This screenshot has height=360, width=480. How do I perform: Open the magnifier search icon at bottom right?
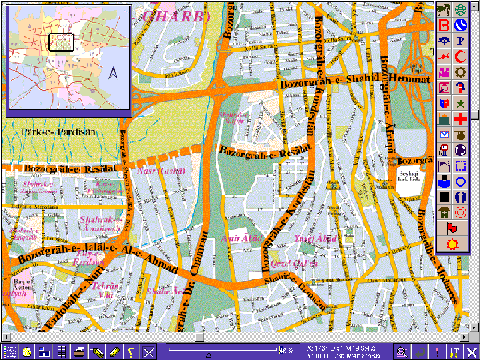tap(402, 352)
